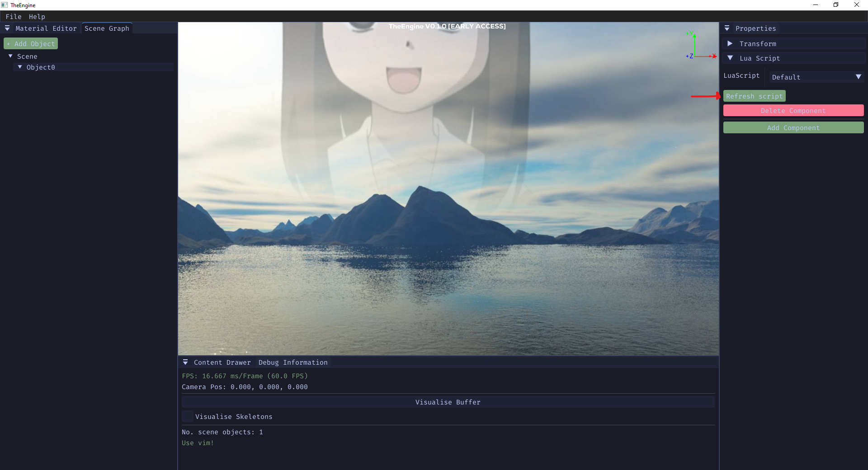This screenshot has height=470, width=868.
Task: Open the File menu
Action: 14,17
